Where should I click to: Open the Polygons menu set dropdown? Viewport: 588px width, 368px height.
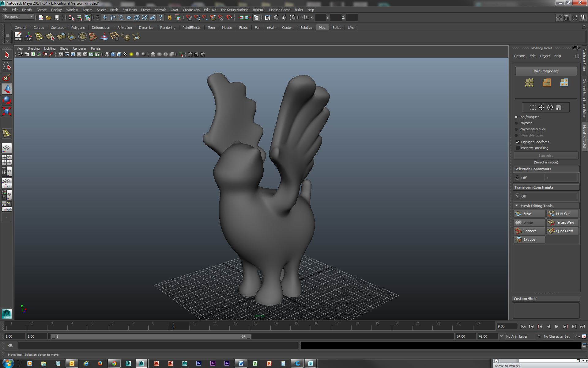[18, 17]
